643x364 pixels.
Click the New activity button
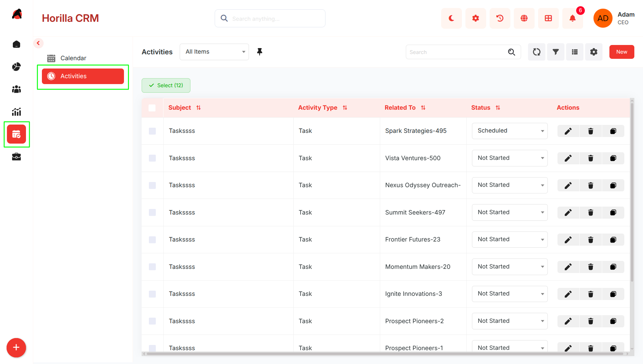pyautogui.click(x=622, y=52)
